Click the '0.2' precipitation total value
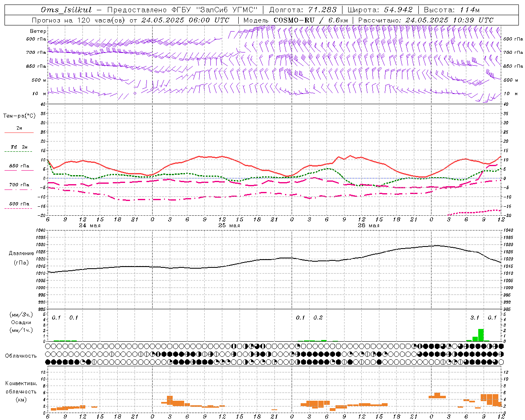The image size is (525, 420). [318, 317]
